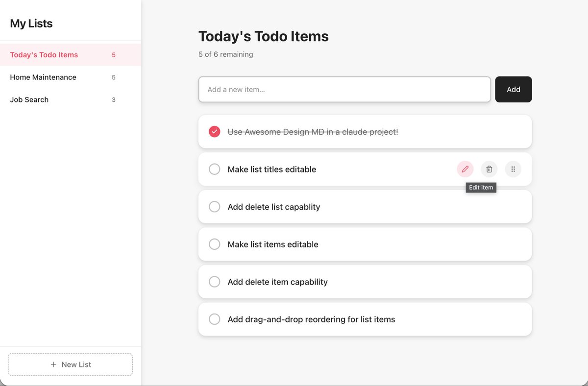Check off Make list titles editable
The image size is (588, 386).
point(214,169)
